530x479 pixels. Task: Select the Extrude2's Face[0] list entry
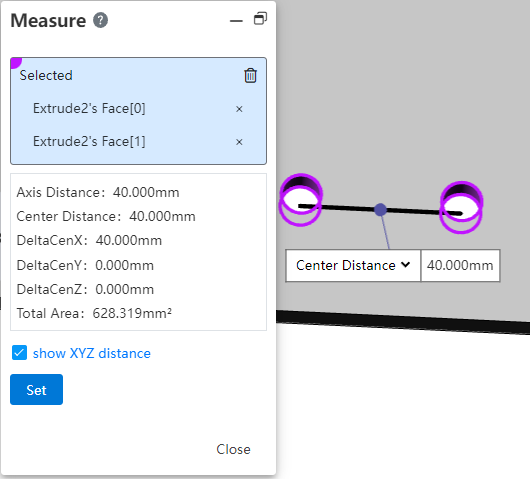pyautogui.click(x=89, y=109)
